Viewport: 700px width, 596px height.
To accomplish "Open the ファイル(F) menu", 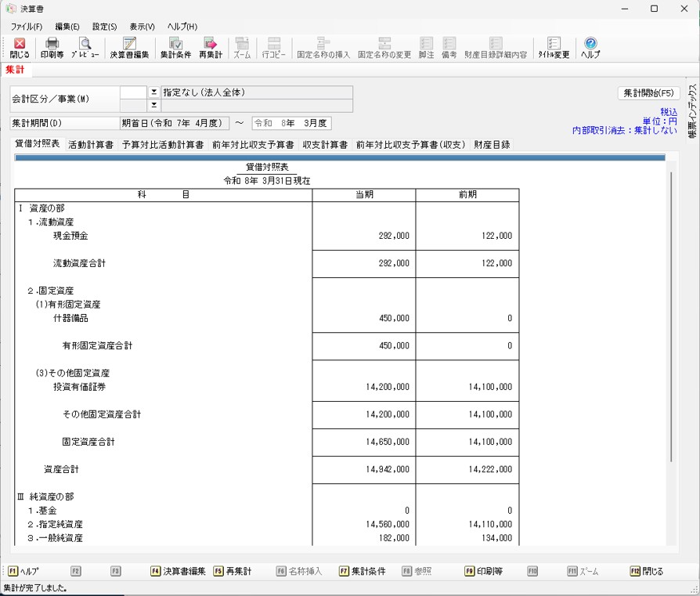I will tap(27, 27).
